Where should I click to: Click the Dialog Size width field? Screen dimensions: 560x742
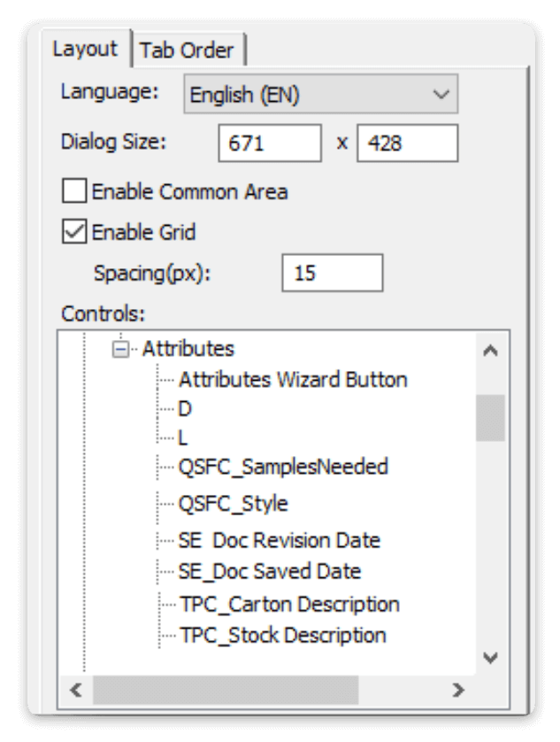[x=270, y=143]
